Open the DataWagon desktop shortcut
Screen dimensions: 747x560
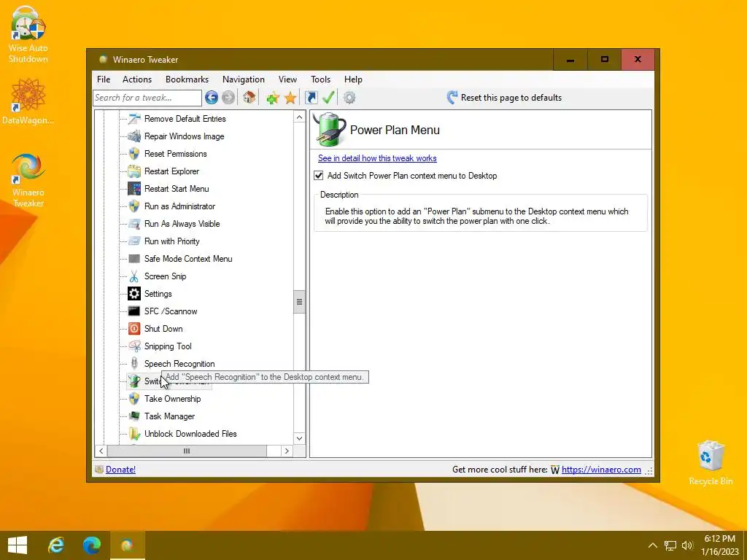28,101
